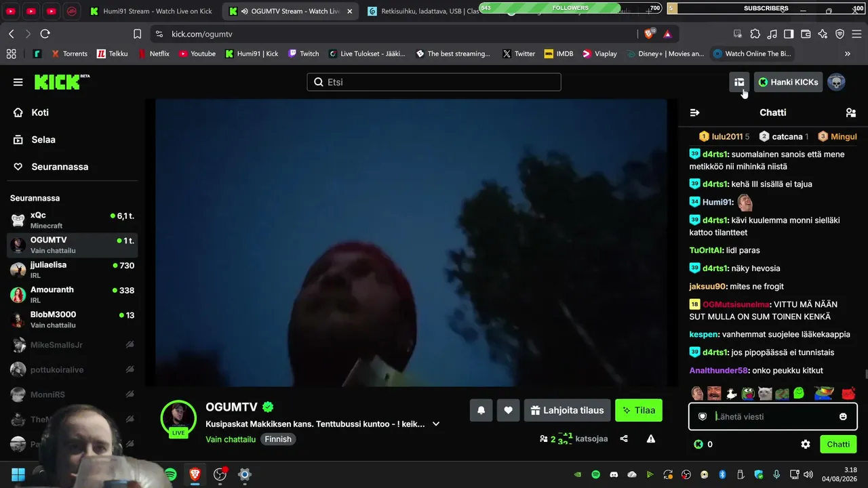Send message with the Chatti button
This screenshot has height=488, width=868.
(x=838, y=445)
